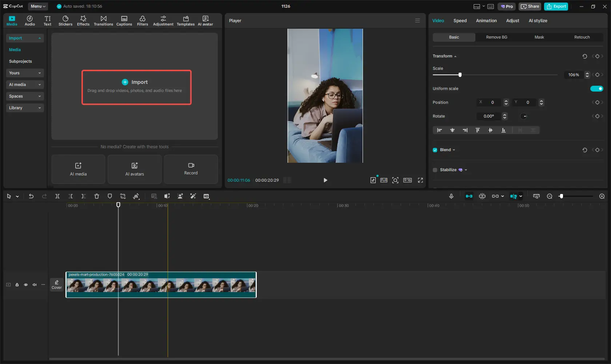Open the Menu dropdown
Screen dimensions: 611x364
click(x=37, y=6)
